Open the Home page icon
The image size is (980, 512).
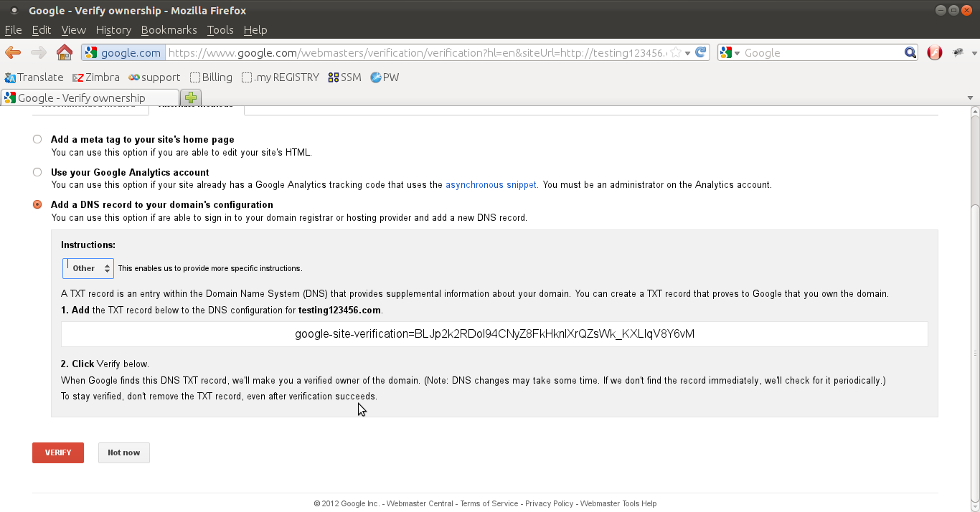[65, 52]
